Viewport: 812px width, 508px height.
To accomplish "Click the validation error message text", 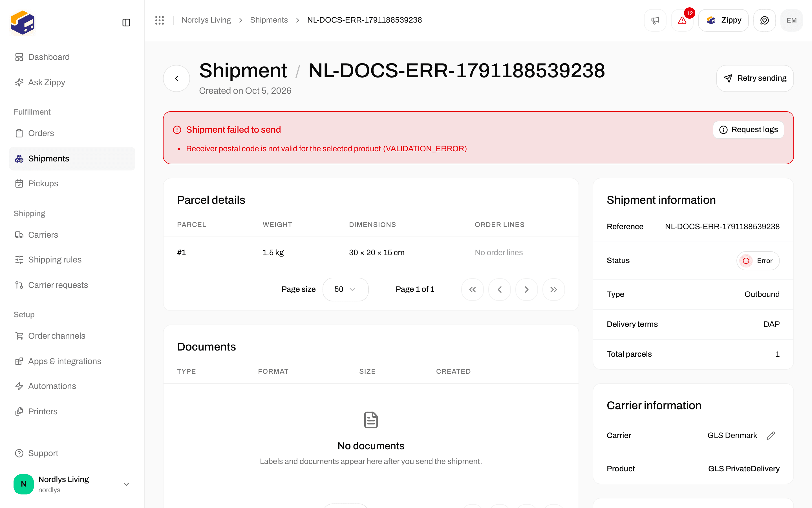I will click(326, 148).
